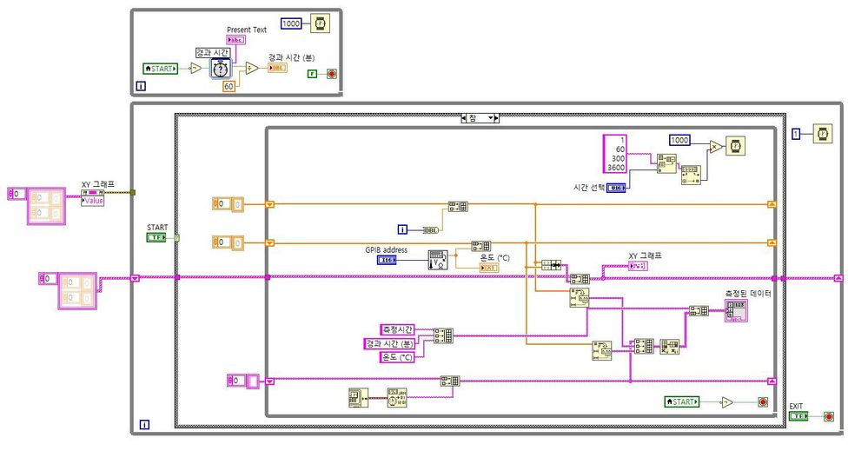Click the divide function next to the 60 constant
This screenshot has height=451, width=868.
tap(252, 68)
